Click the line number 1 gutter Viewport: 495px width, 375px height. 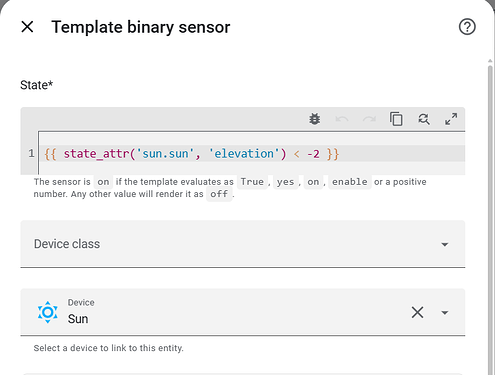31,154
